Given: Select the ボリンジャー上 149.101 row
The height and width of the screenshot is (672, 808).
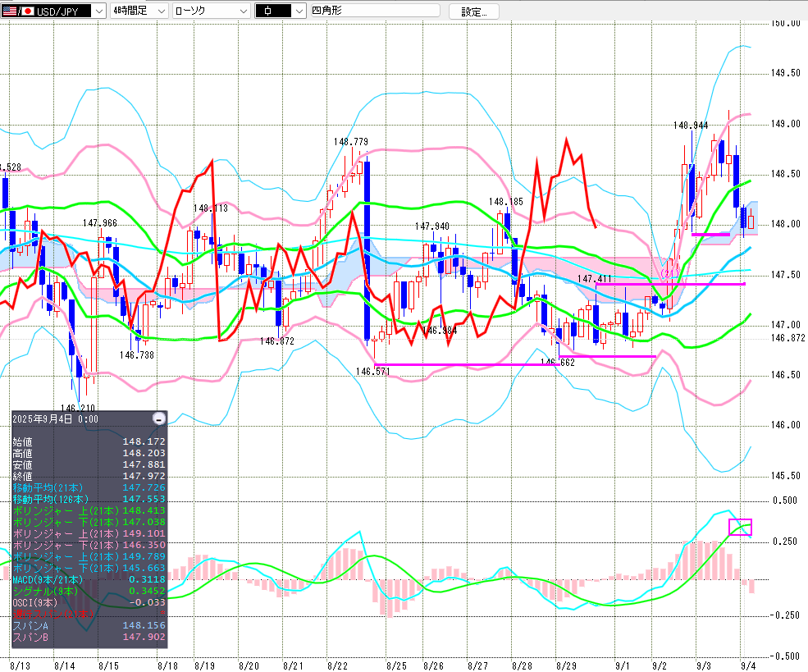Looking at the screenshot, I should pyautogui.click(x=89, y=533).
